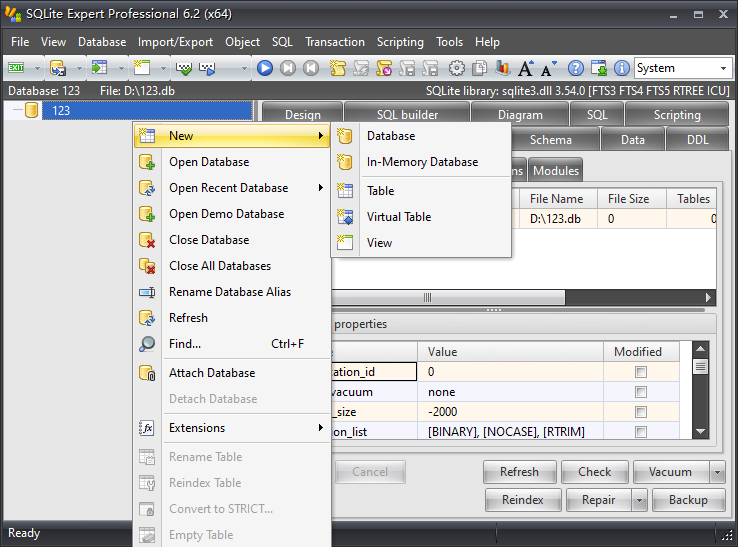The width and height of the screenshot is (738, 547).
Task: Toggle Modified checkbox for application_id row
Action: click(x=641, y=372)
